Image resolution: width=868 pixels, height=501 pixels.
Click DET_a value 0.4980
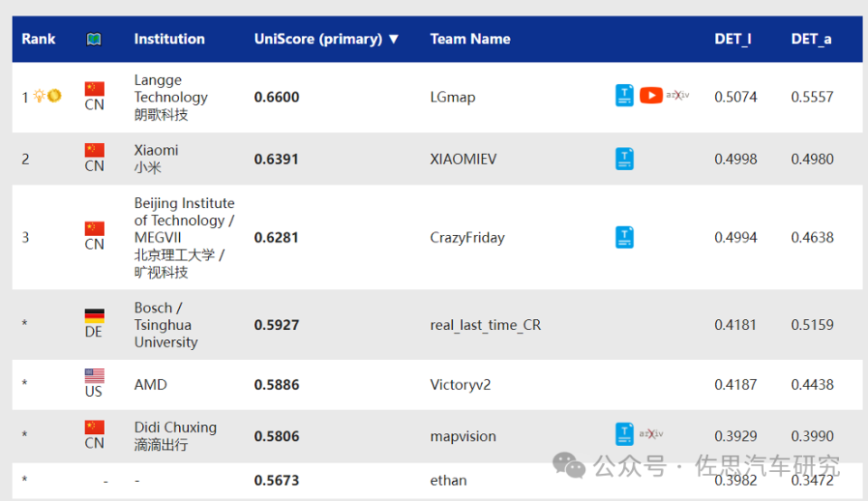[x=812, y=159]
